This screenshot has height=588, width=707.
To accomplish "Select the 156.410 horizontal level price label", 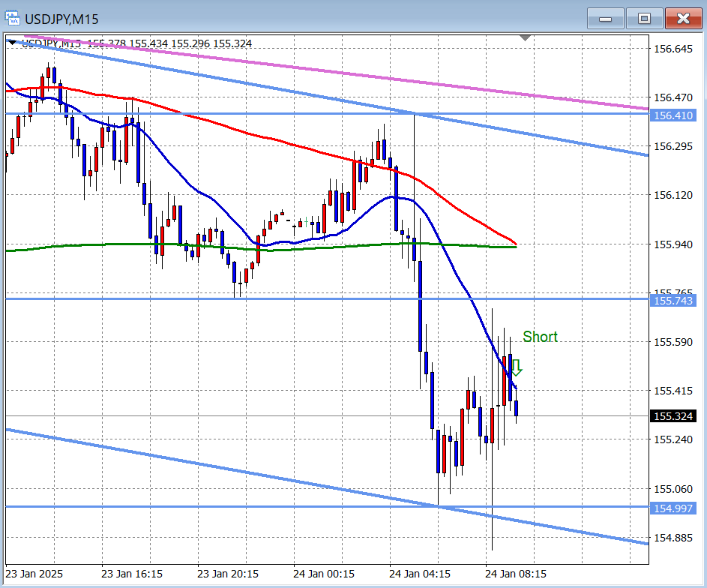I will point(673,115).
